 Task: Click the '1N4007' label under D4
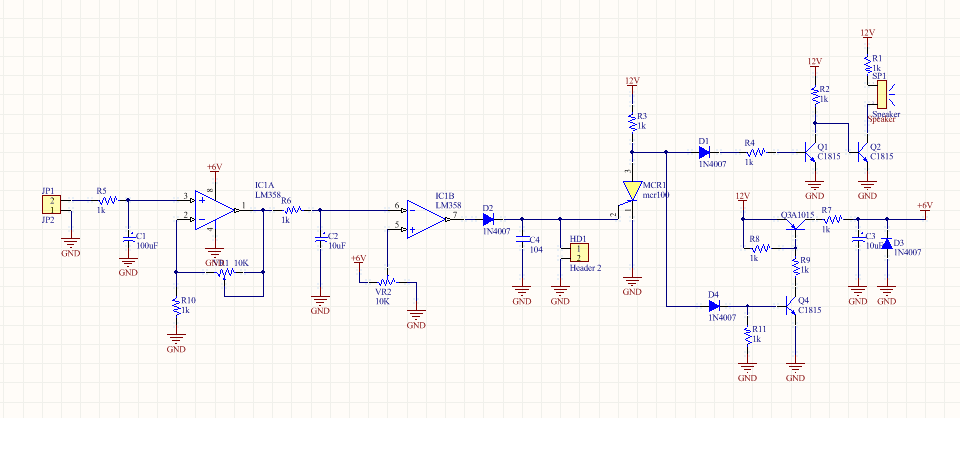point(722,318)
